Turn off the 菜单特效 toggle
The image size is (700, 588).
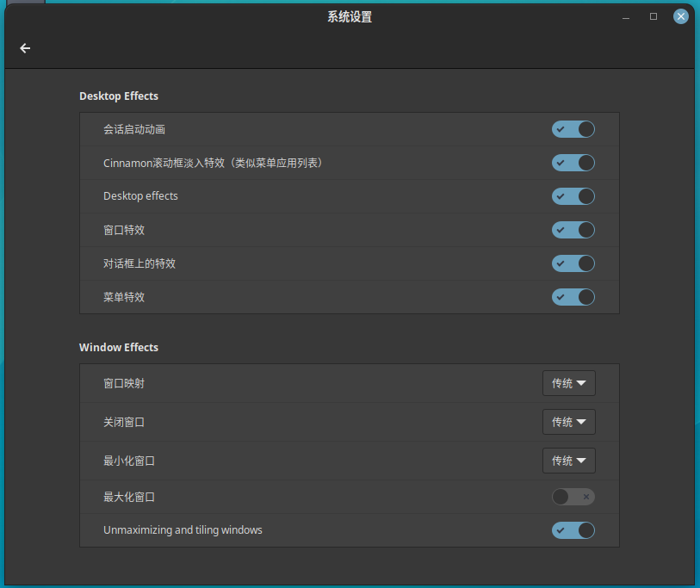coord(573,297)
